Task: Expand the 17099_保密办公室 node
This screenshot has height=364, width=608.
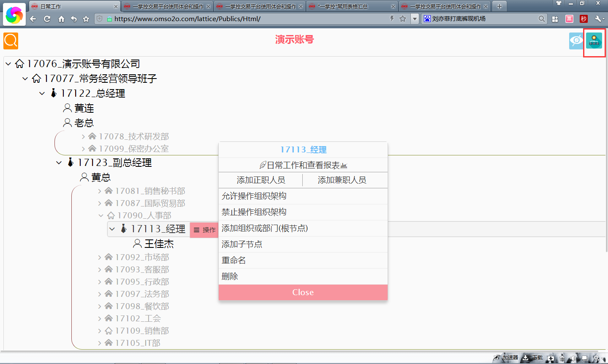Action: [x=83, y=149]
